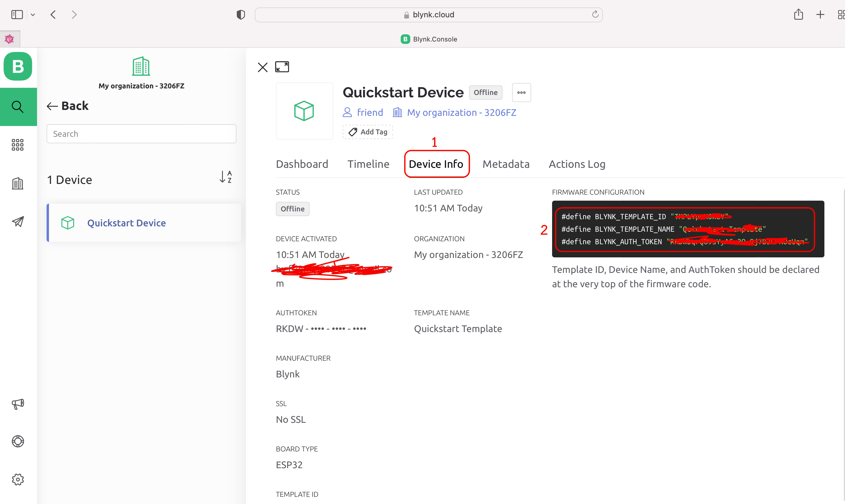
Task: Click the No SSL value
Action: [x=291, y=420]
